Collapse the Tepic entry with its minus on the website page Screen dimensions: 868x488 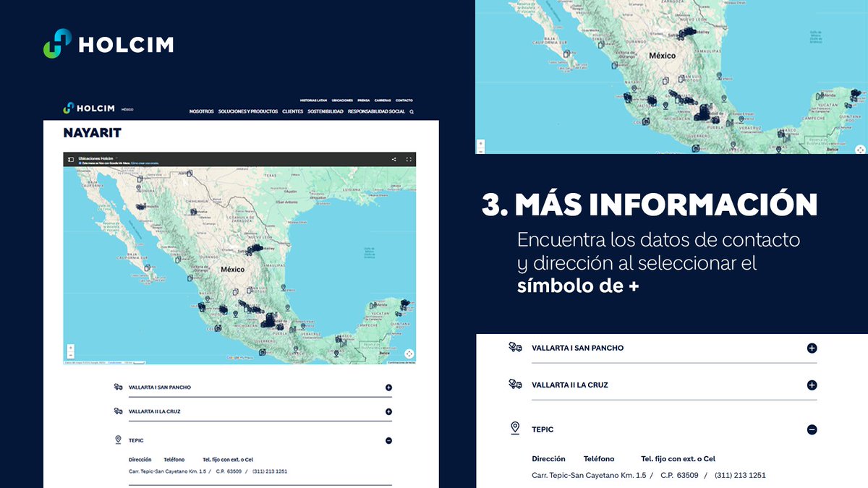pos(388,440)
